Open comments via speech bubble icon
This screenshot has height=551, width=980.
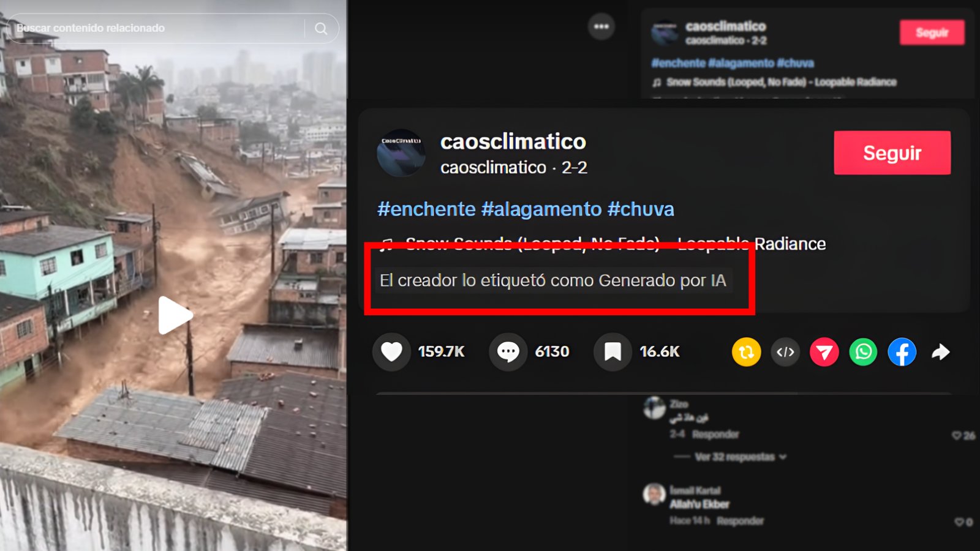pyautogui.click(x=508, y=351)
